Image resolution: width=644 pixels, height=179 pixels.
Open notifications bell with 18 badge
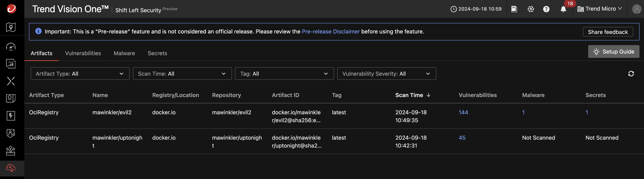click(563, 9)
